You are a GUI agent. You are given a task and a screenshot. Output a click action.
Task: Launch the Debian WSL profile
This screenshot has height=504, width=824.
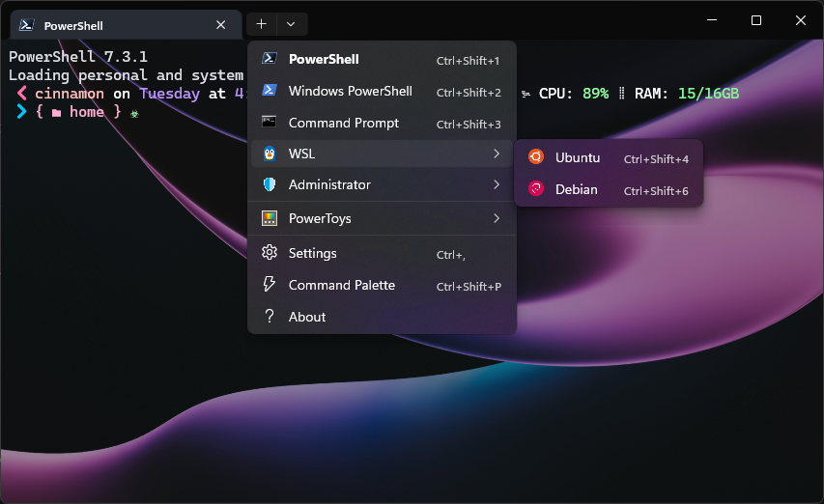coord(609,189)
